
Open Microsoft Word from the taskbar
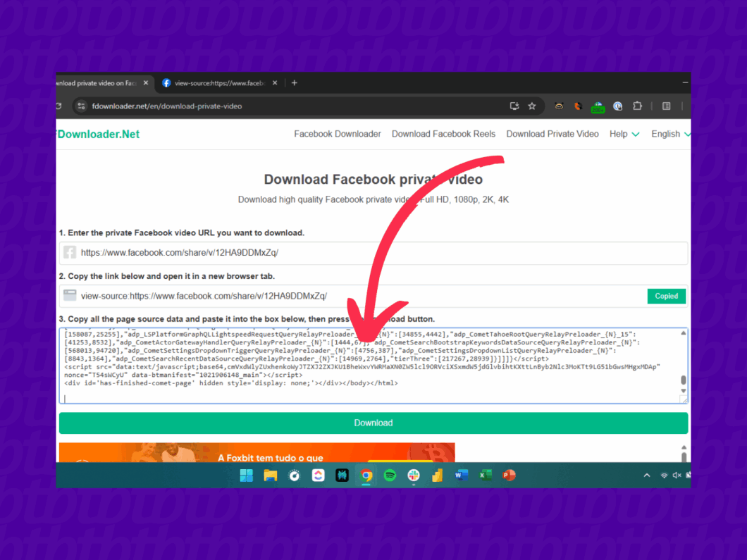tap(461, 475)
